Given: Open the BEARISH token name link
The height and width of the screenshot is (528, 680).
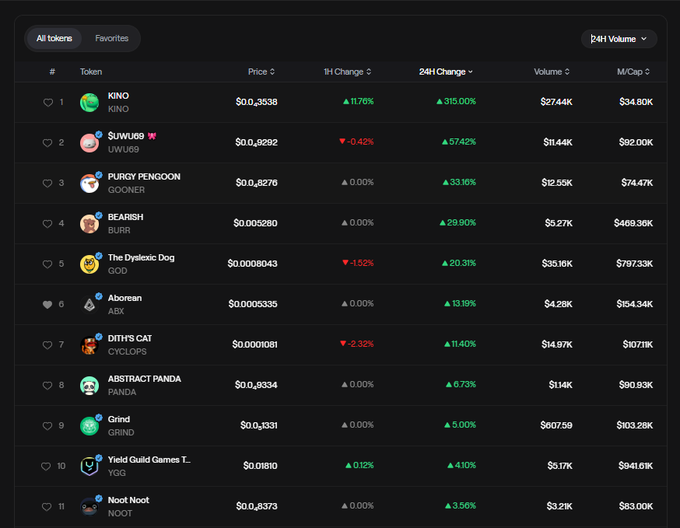Looking at the screenshot, I should click(x=125, y=217).
